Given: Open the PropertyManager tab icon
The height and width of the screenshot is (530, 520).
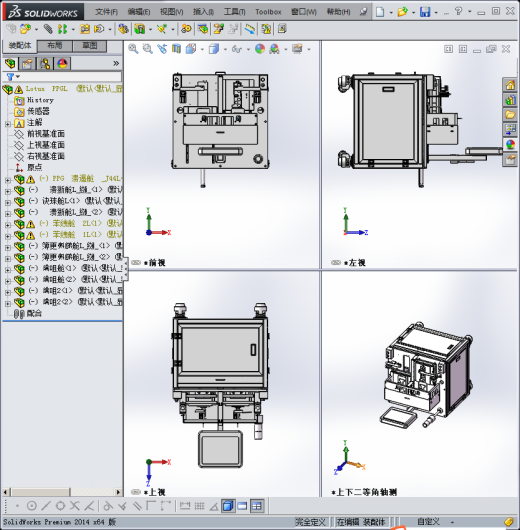Looking at the screenshot, I should [x=27, y=64].
